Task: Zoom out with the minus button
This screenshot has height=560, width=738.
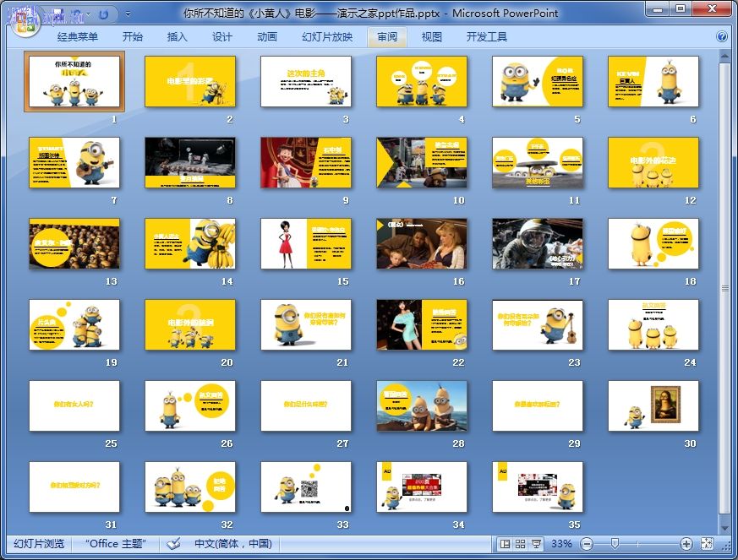Action: (587, 545)
